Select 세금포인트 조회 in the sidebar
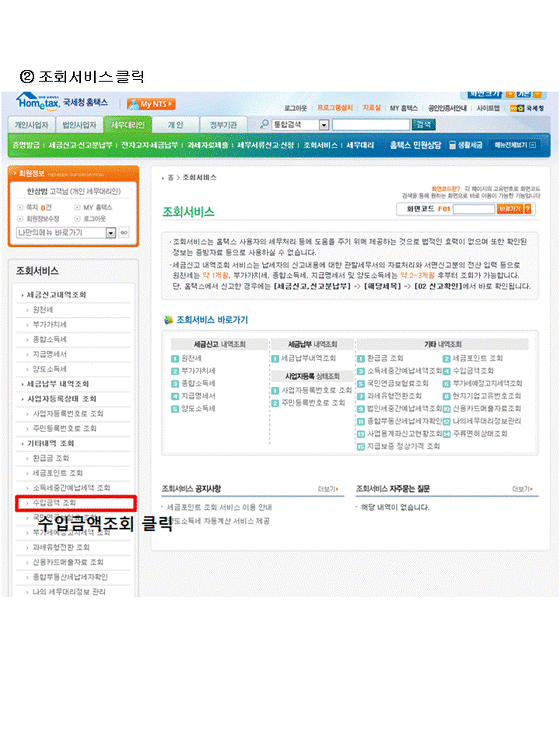The width and height of the screenshot is (560, 746). tap(57, 473)
